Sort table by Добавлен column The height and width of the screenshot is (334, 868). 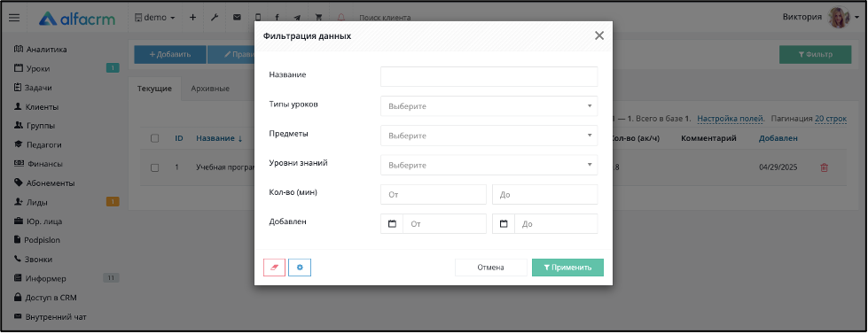point(778,138)
